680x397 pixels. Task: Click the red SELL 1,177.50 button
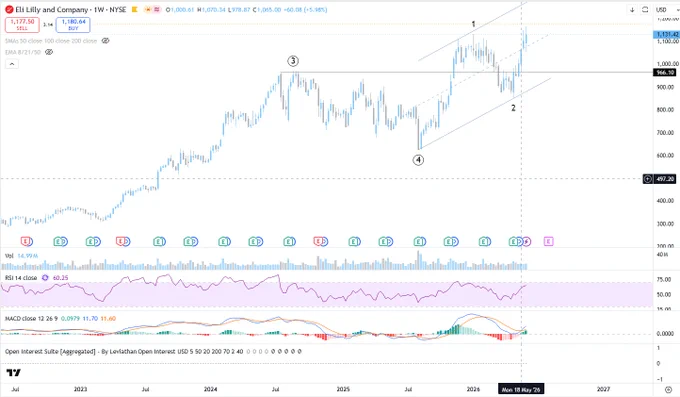[x=22, y=24]
